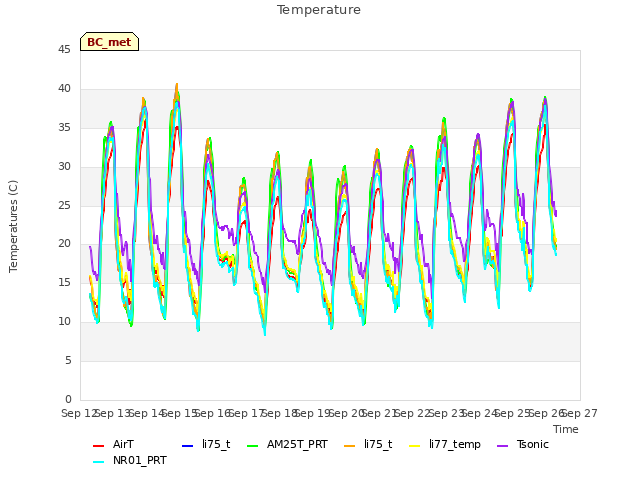Viewport: 640px width, 480px height.
Task: Click the yellow li77_temp legend swatch
Action: click(x=415, y=446)
